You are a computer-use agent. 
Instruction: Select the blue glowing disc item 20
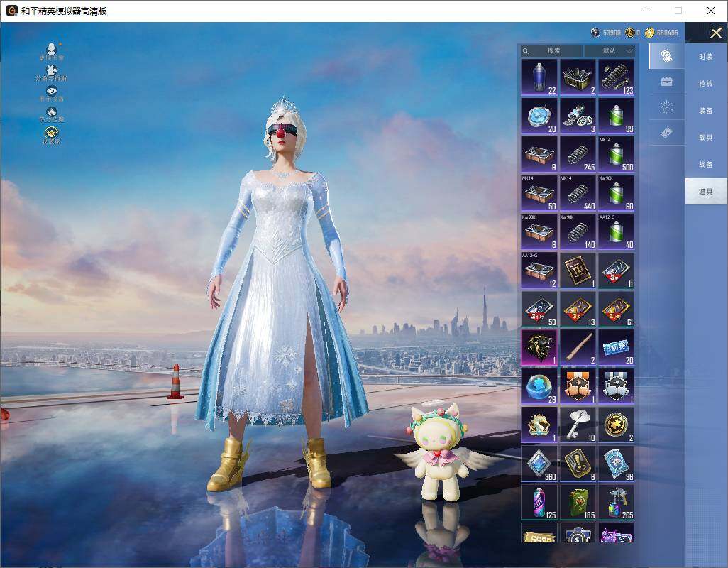[539, 116]
